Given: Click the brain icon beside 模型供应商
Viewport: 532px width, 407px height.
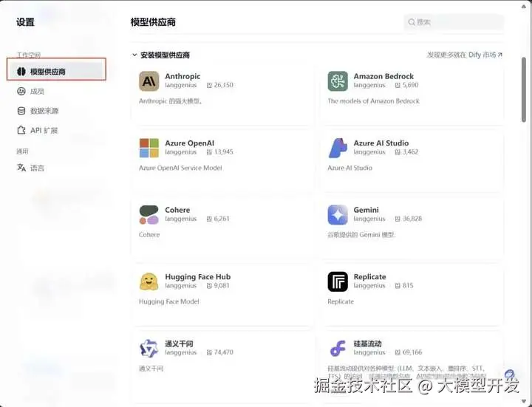Looking at the screenshot, I should [21, 72].
